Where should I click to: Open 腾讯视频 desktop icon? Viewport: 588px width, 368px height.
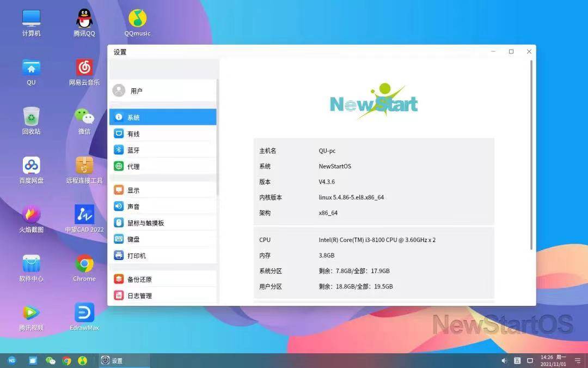[31, 317]
